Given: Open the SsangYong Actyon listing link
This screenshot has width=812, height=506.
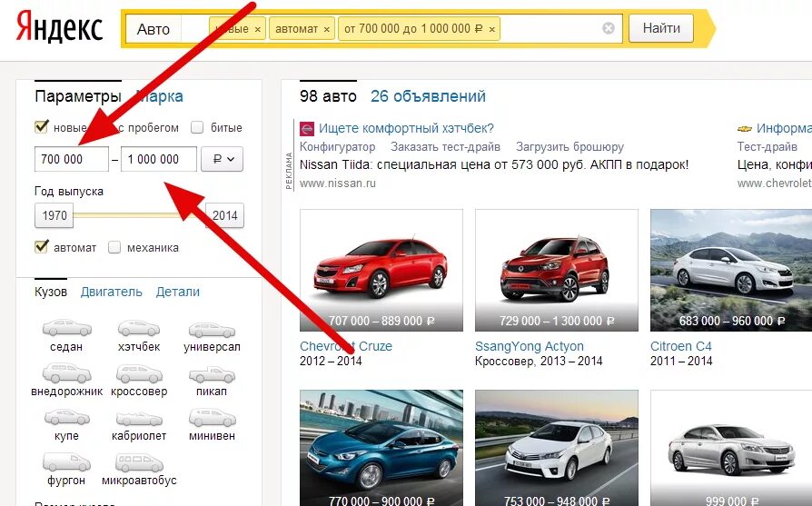Looking at the screenshot, I should (530, 346).
